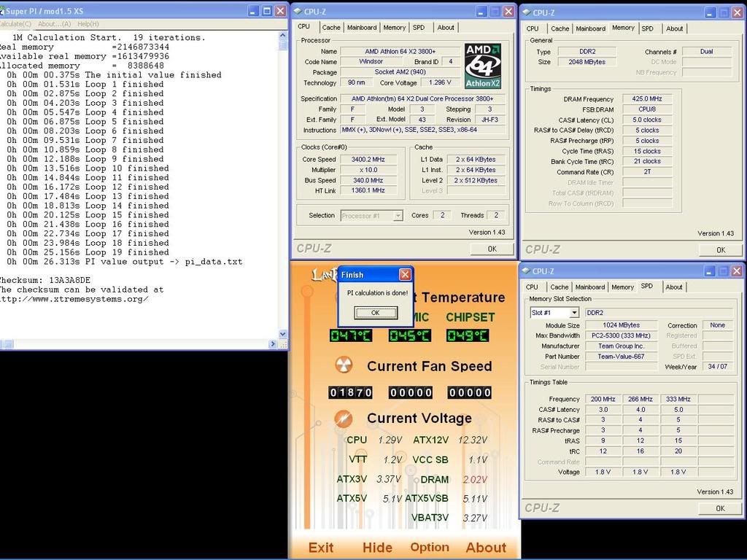Click the lightning icon beside Current Voltage

click(344, 419)
